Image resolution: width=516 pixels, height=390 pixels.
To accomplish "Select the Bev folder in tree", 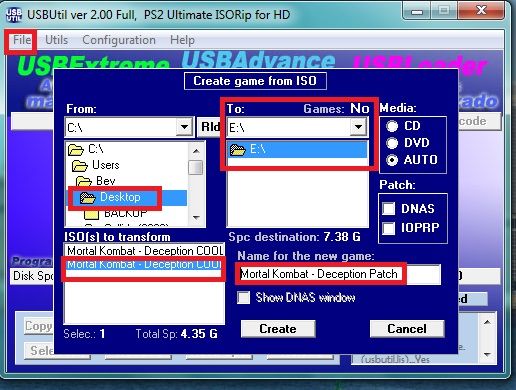I will [106, 181].
